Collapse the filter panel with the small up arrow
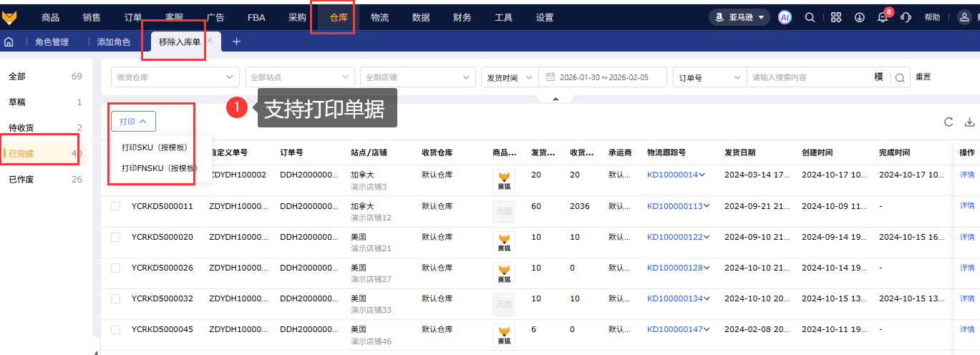Screen dimensions: 980x355 [556, 99]
